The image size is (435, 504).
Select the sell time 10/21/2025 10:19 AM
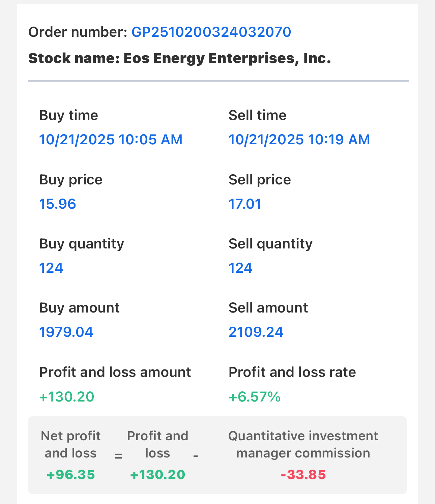tap(299, 140)
